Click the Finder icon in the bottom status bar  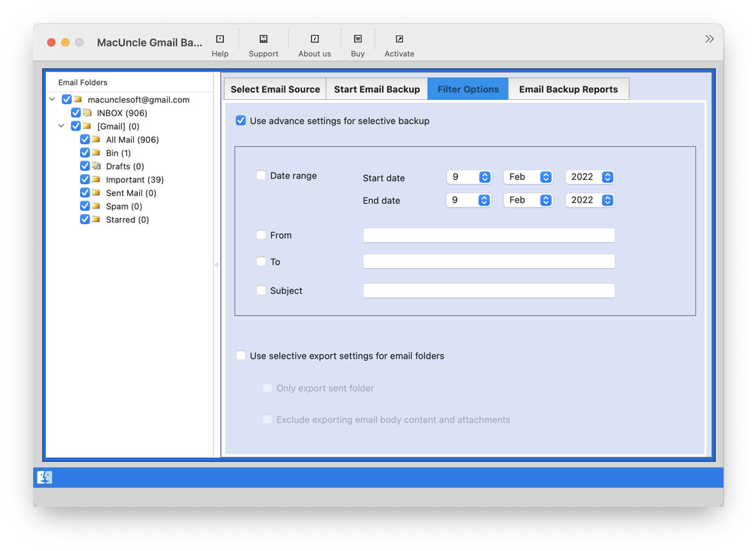45,477
